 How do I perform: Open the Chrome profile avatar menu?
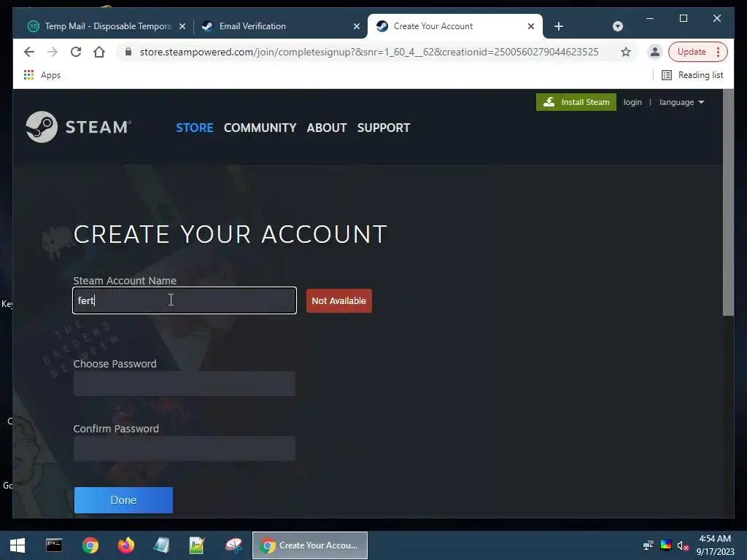pyautogui.click(x=655, y=52)
